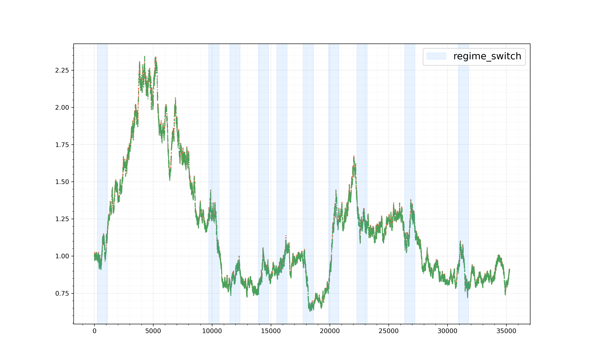Click the y-axis label 2.25
This screenshot has height=364, width=589.
pos(62,70)
